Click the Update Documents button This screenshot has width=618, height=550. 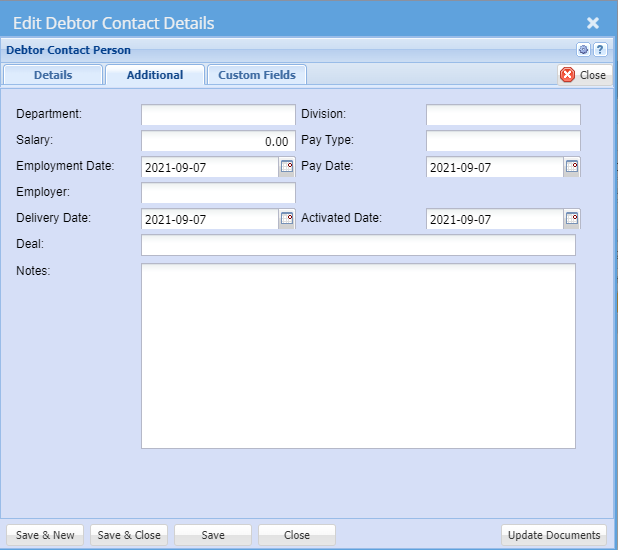[554, 535]
